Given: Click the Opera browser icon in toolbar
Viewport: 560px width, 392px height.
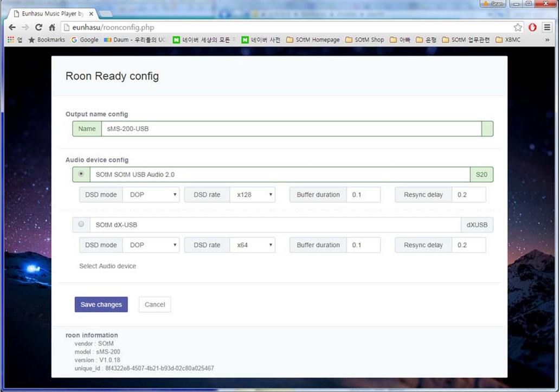Looking at the screenshot, I should pyautogui.click(x=532, y=27).
